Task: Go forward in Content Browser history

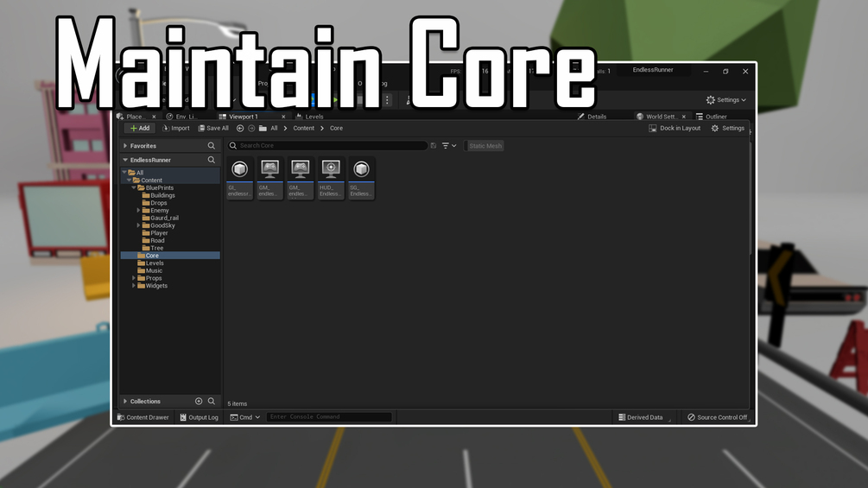Action: tap(251, 129)
